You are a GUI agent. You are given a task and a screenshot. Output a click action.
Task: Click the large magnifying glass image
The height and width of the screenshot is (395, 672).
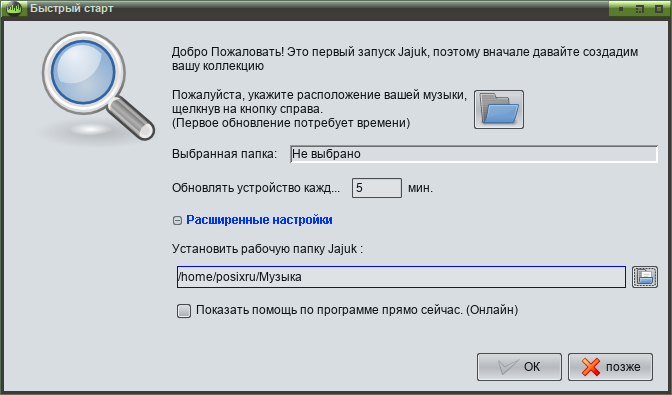98,86
